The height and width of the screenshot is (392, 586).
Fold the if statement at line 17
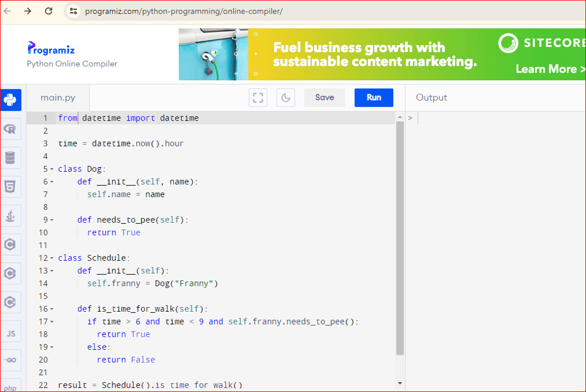52,322
